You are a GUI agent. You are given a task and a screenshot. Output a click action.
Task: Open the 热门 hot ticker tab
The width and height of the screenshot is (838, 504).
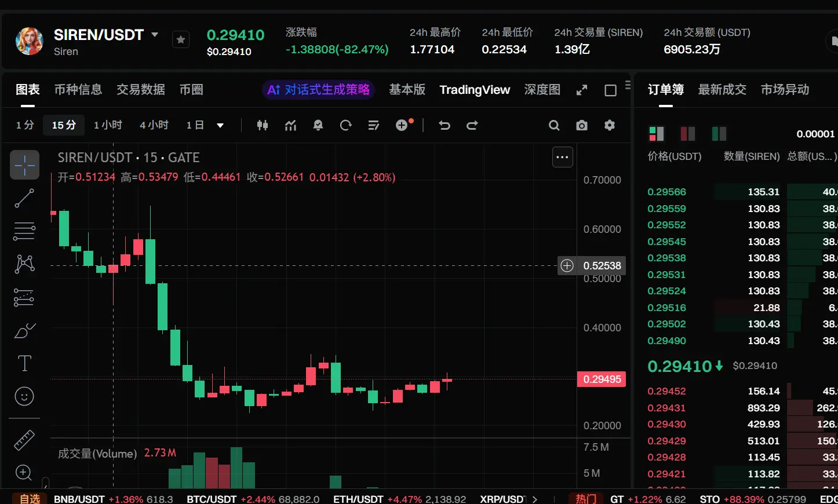(586, 499)
